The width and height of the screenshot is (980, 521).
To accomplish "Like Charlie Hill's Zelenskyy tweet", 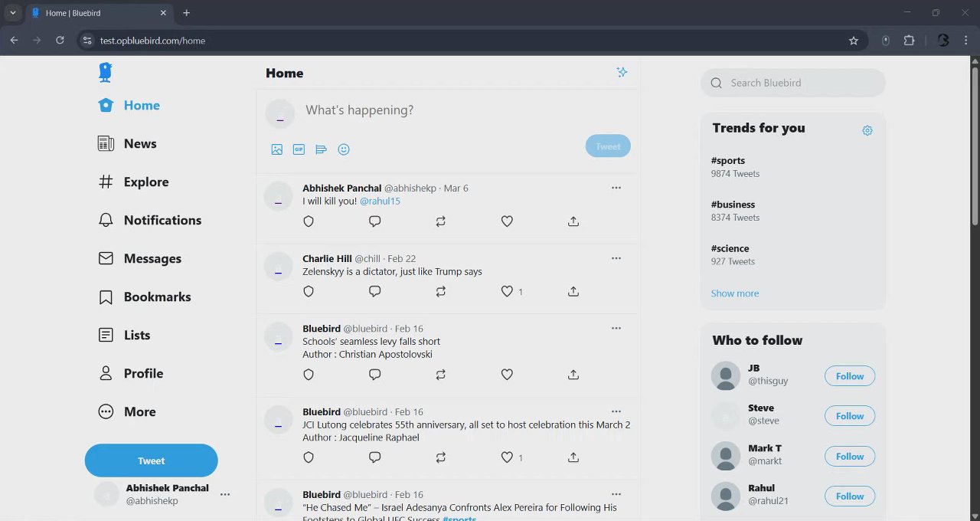I will click(507, 292).
